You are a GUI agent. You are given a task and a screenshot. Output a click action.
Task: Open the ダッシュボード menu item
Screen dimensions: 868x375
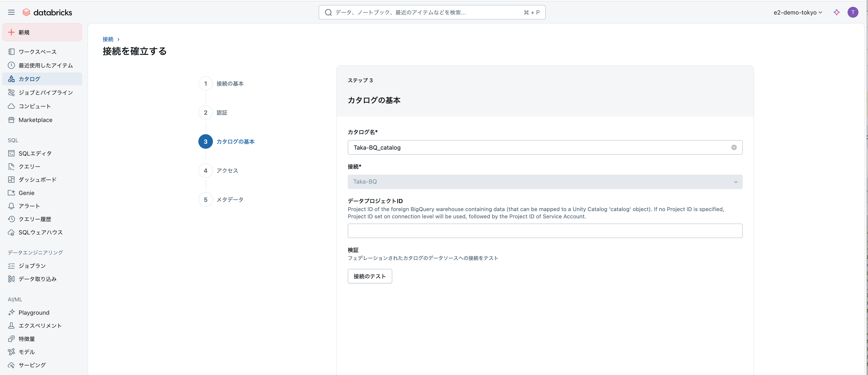(x=11, y=179)
